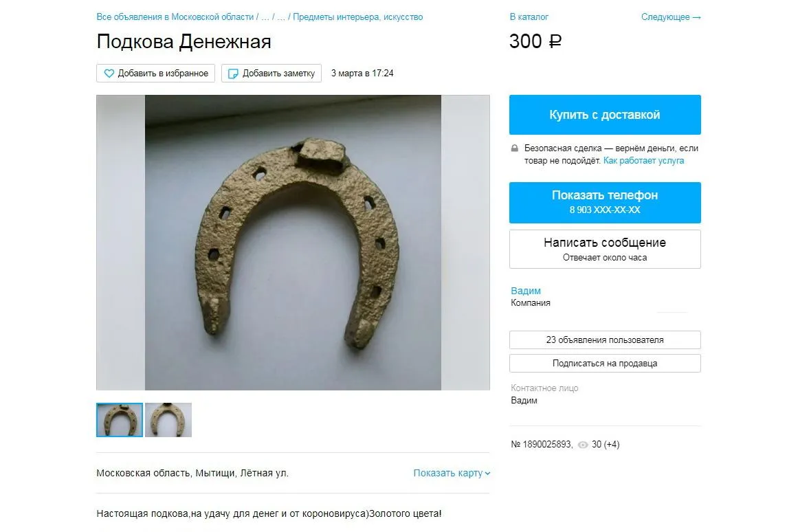Click Купить с доставкой button
The height and width of the screenshot is (532, 798).
(x=605, y=115)
